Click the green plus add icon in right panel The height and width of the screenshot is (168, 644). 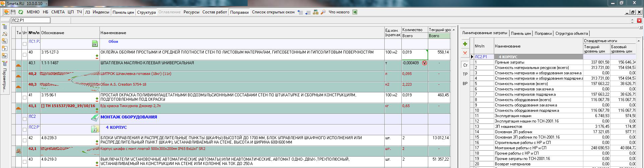(x=465, y=44)
